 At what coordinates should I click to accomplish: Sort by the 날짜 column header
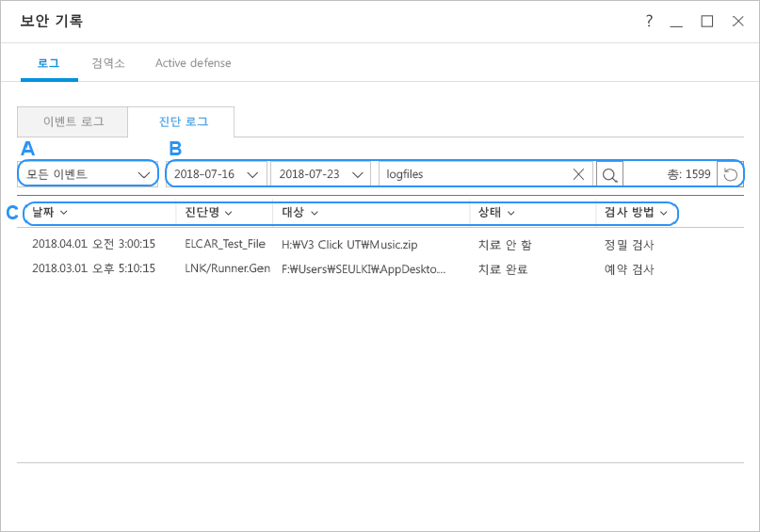[49, 213]
